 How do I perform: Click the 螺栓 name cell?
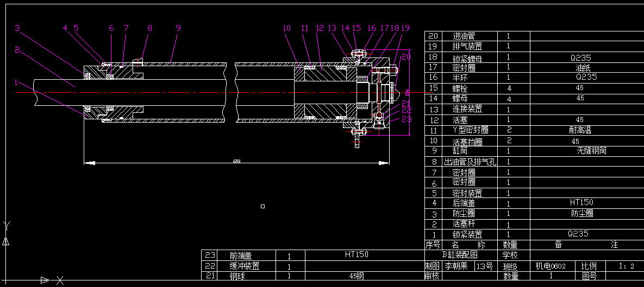click(x=460, y=88)
